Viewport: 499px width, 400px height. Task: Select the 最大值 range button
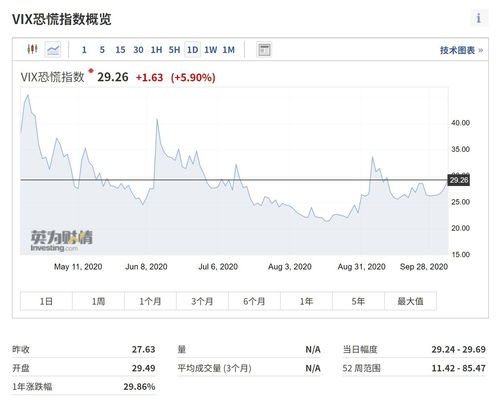(410, 301)
